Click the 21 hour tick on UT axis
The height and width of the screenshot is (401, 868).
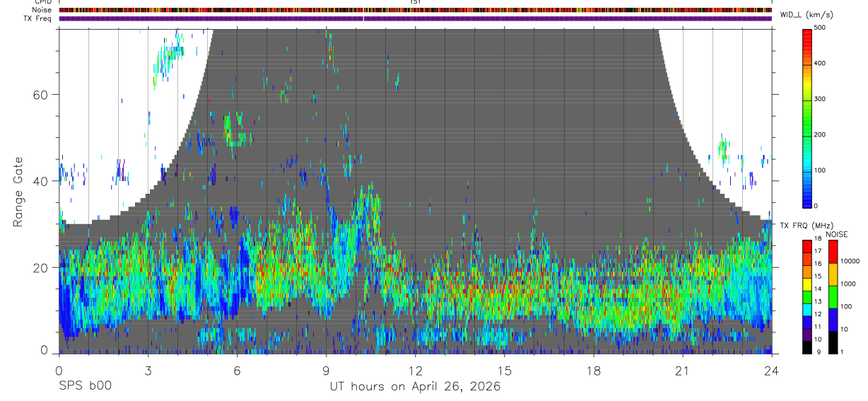click(x=683, y=370)
